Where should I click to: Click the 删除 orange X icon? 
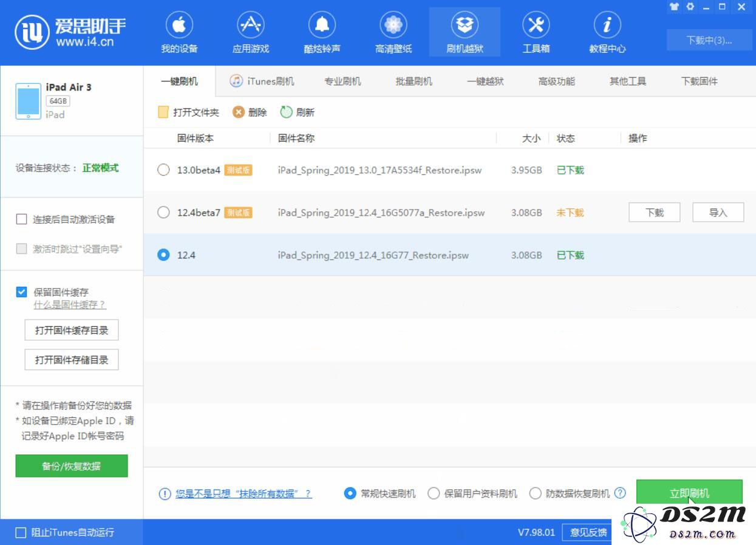tap(239, 112)
